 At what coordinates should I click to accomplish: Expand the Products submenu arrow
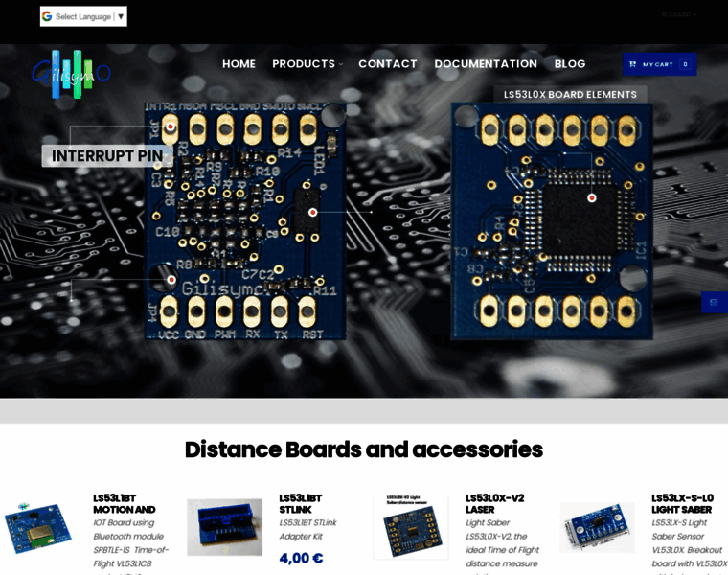click(x=341, y=64)
